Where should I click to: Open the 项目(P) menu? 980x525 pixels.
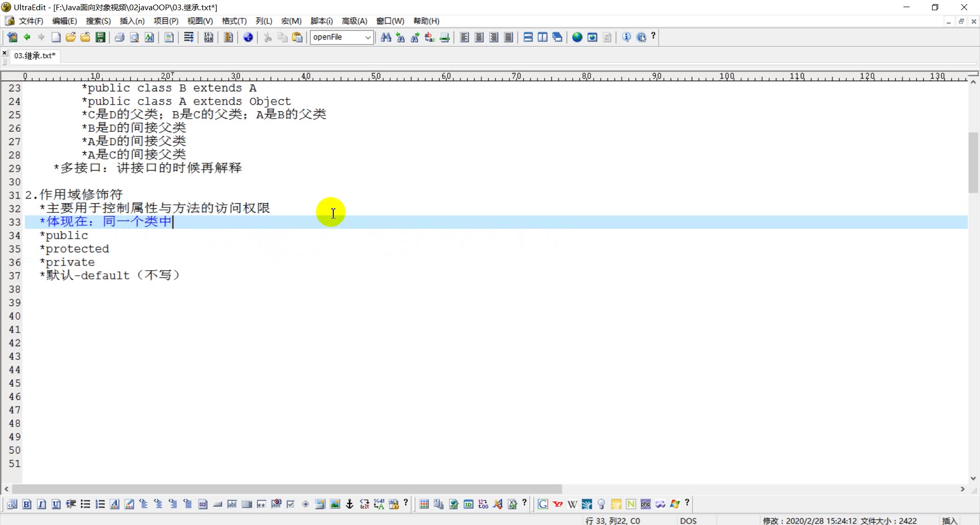pyautogui.click(x=166, y=21)
